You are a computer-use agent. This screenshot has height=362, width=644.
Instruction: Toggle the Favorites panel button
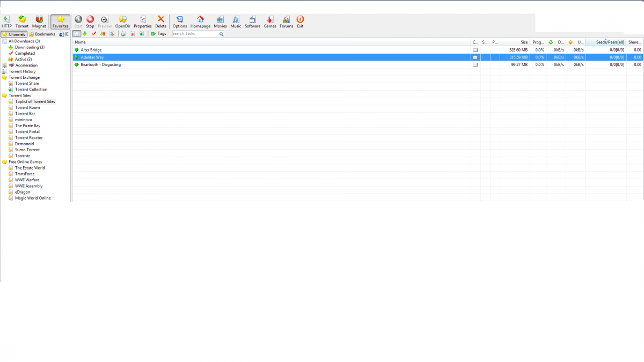point(61,21)
